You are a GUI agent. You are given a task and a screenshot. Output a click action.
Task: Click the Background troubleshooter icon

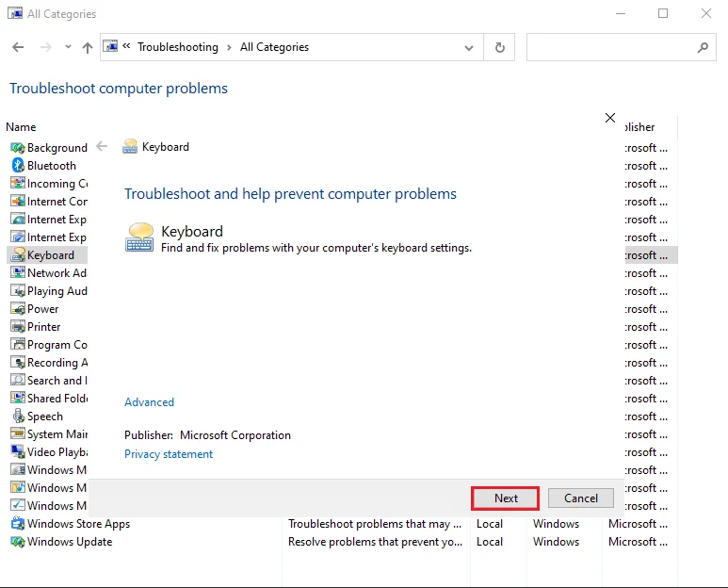[18, 148]
